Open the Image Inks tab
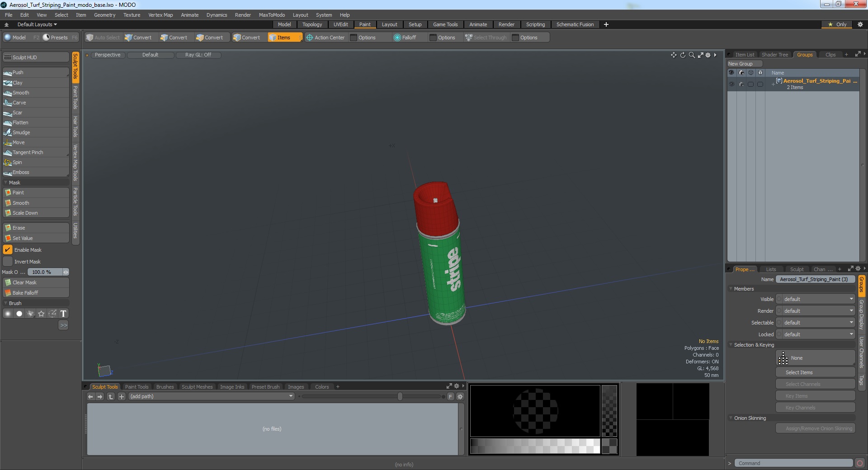This screenshot has width=868, height=470. (x=232, y=387)
